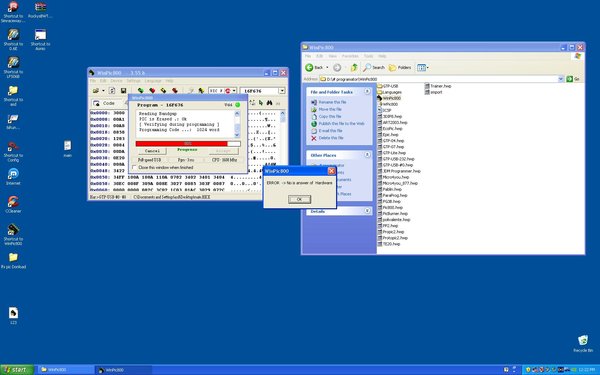Click the Explorer address bar field
The height and width of the screenshot is (375, 600).
point(442,79)
